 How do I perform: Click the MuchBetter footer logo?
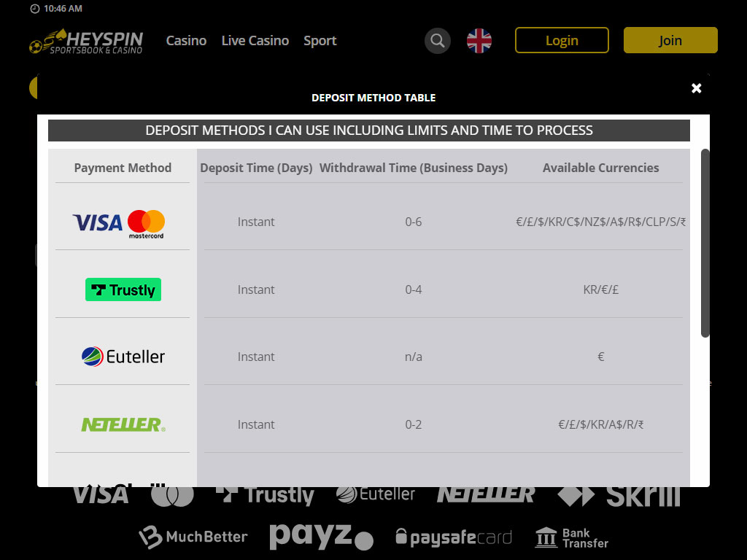pyautogui.click(x=193, y=537)
